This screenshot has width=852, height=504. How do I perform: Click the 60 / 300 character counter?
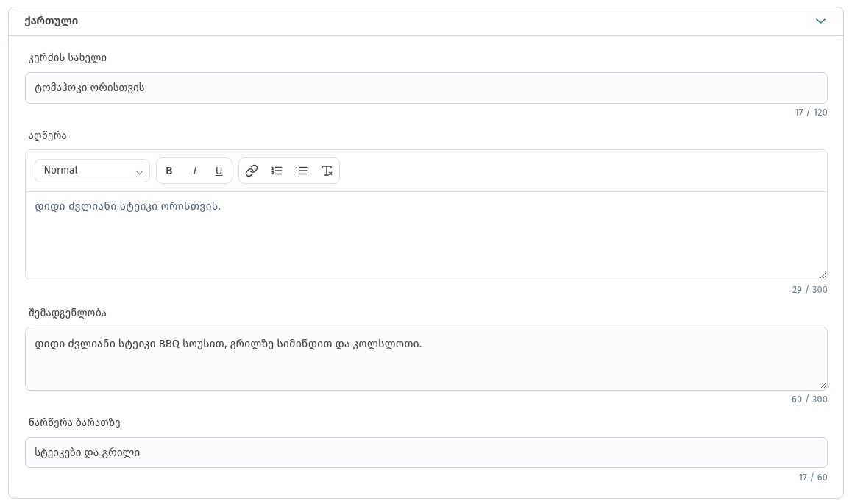[809, 400]
